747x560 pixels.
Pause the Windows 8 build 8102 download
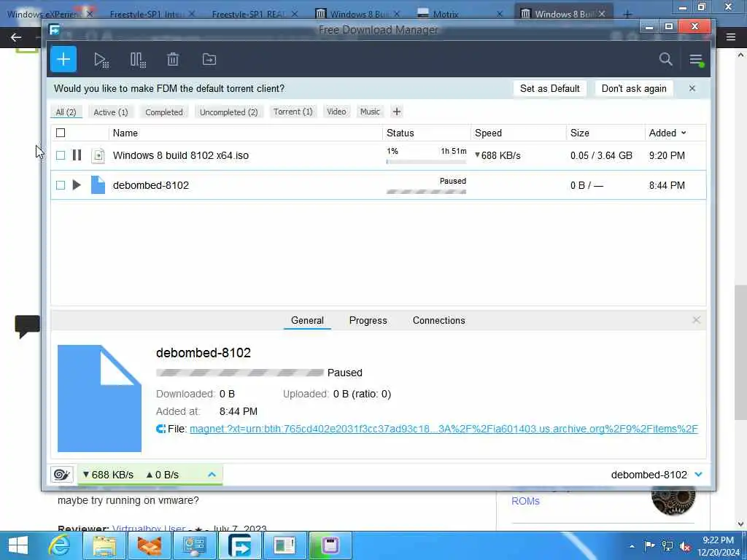77,155
